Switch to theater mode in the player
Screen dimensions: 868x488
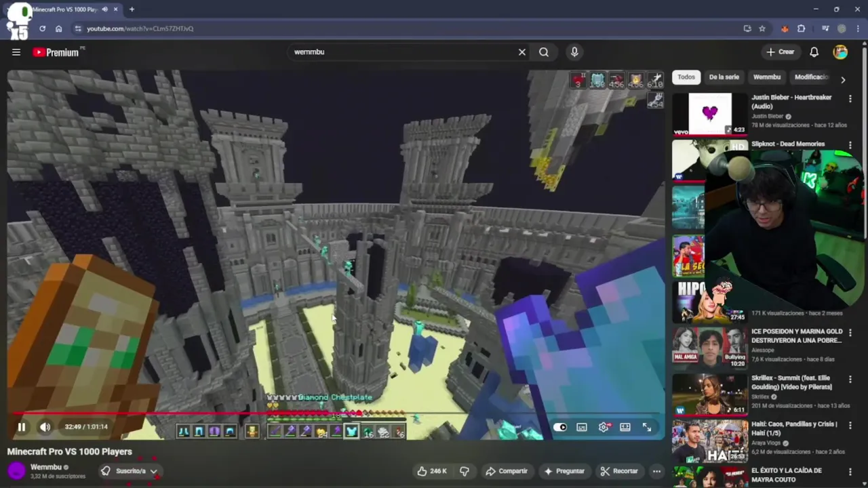coord(625,427)
